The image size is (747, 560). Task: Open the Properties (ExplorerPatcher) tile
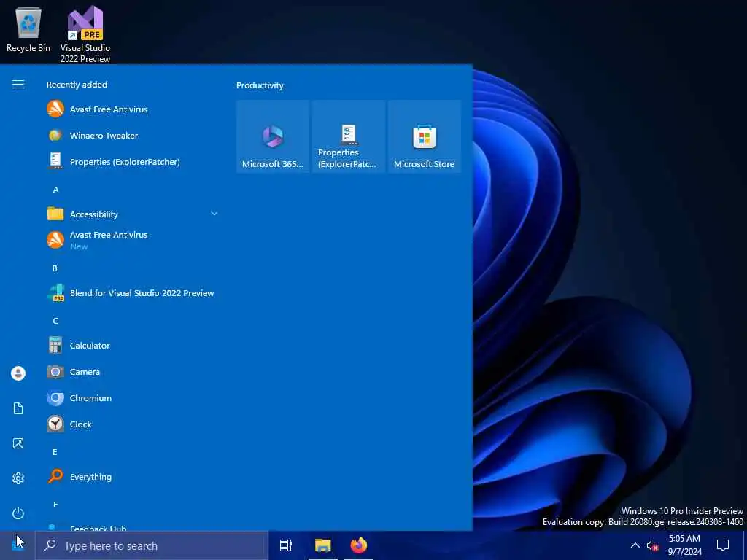pos(348,136)
